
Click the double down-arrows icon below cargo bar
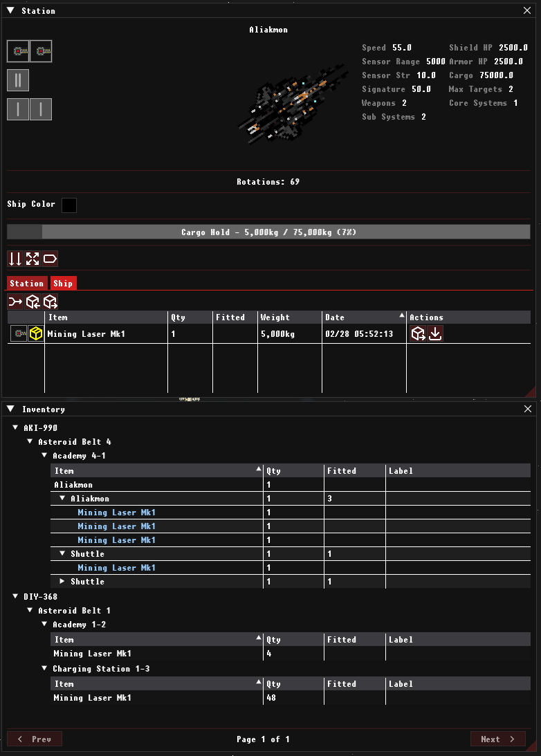coord(15,259)
